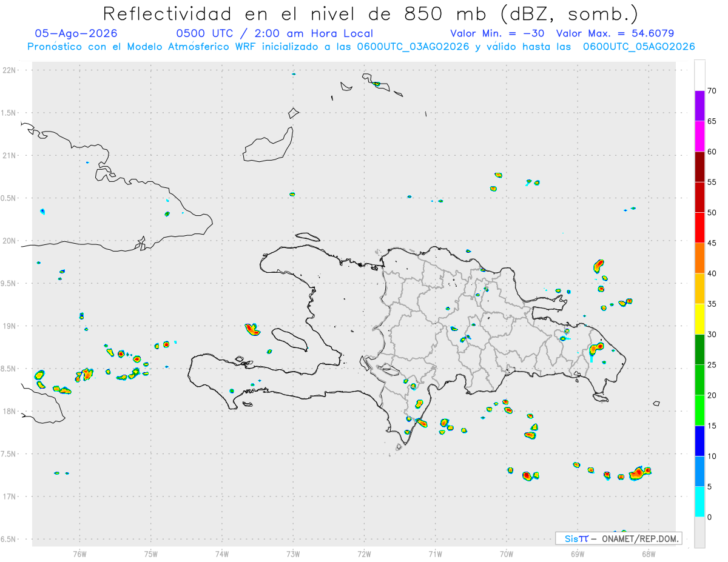Screen dimensions: 728x562
Task: Click the '75W' longitude label
Action: point(150,554)
